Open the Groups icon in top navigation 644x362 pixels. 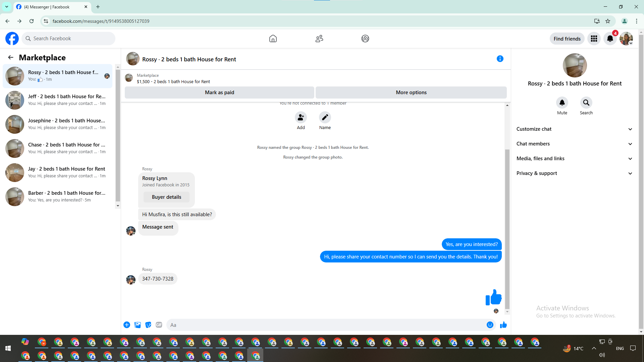click(x=365, y=39)
